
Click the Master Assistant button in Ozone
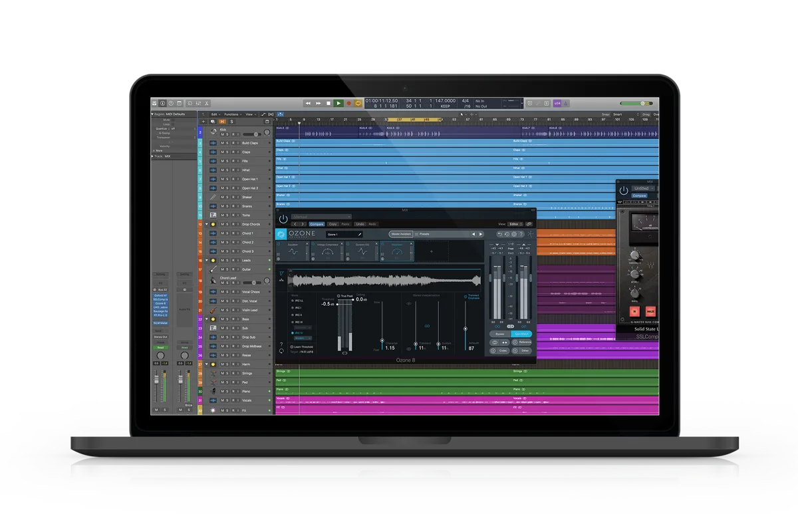point(401,234)
